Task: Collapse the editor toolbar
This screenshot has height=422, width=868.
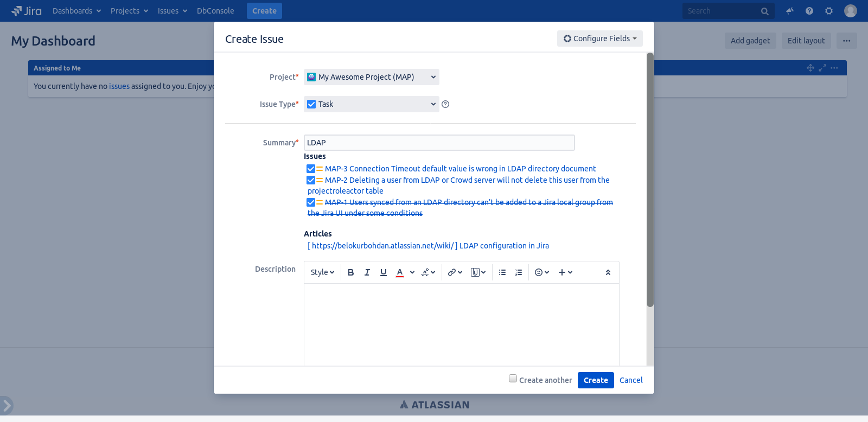Action: click(x=608, y=272)
